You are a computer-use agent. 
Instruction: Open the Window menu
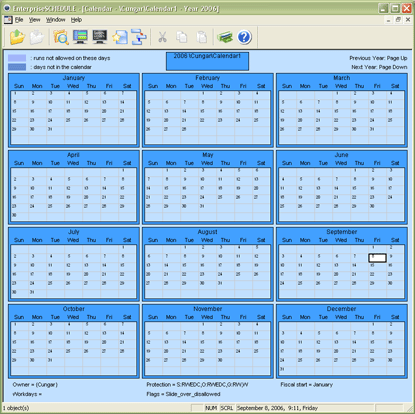[x=56, y=20]
